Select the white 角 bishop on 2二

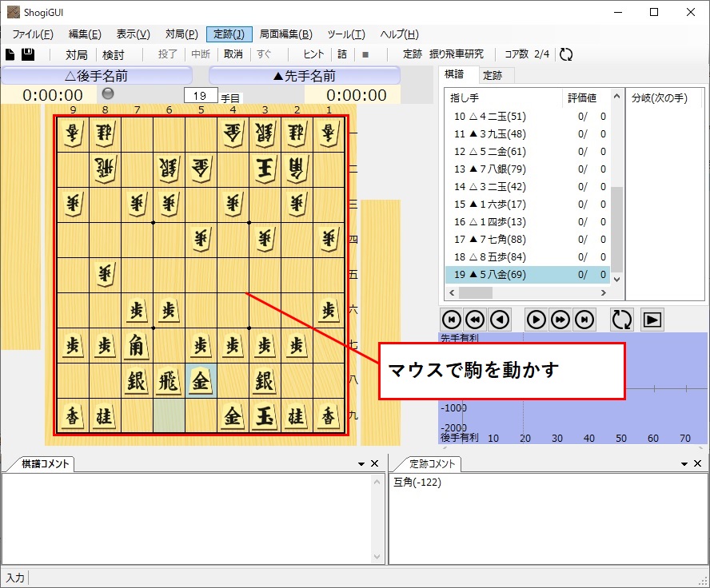[x=297, y=169]
